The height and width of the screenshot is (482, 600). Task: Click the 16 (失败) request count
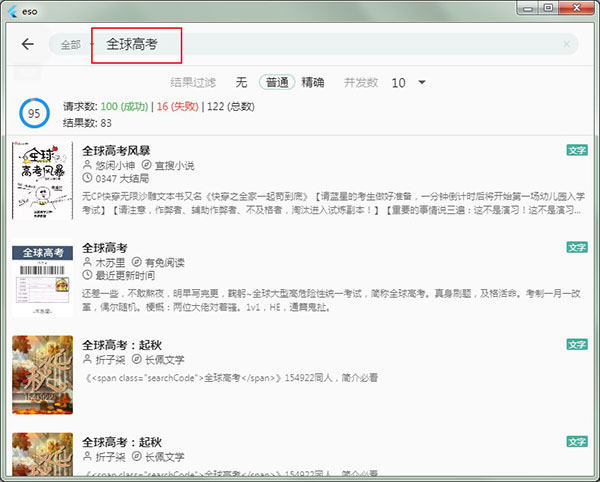point(178,107)
